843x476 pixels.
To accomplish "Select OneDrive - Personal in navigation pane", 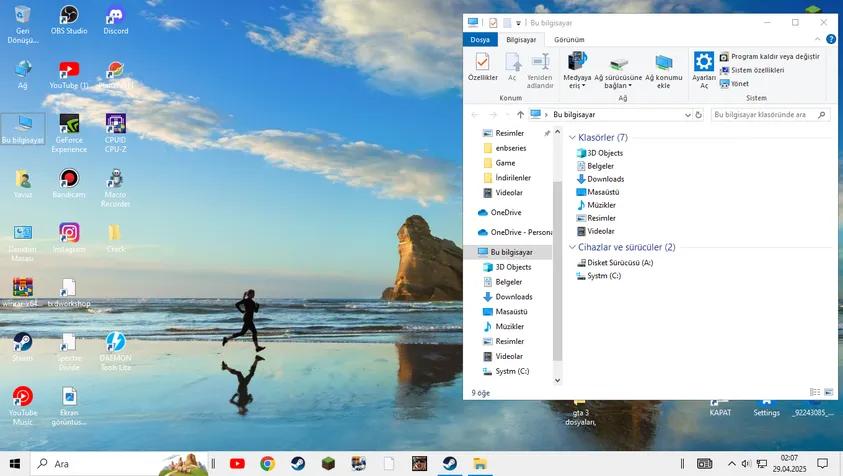I will (514, 232).
